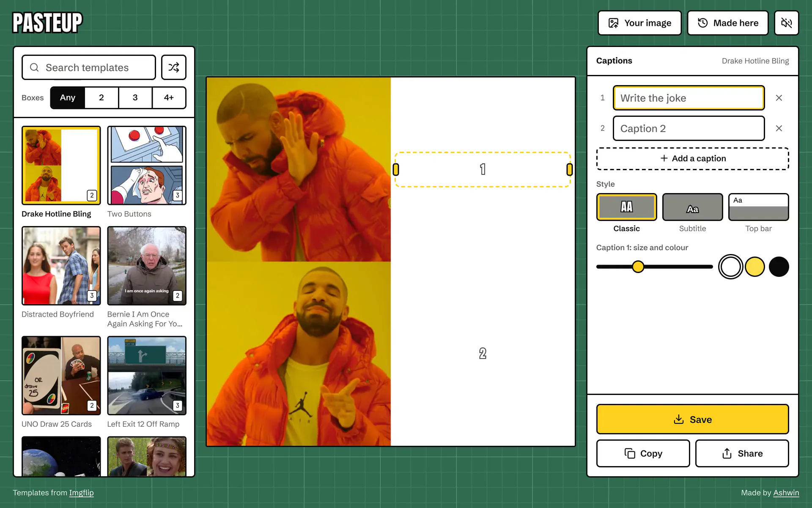
Task: Remove caption 2 with its X icon
Action: [779, 128]
